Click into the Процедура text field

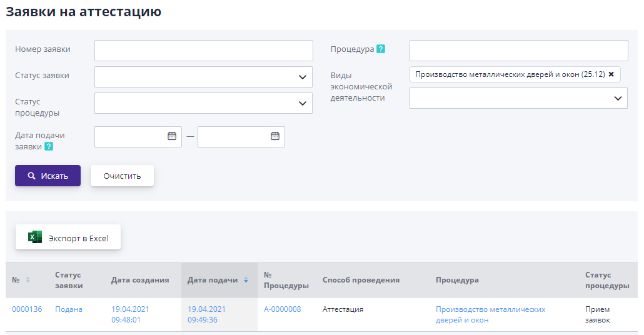pos(518,51)
